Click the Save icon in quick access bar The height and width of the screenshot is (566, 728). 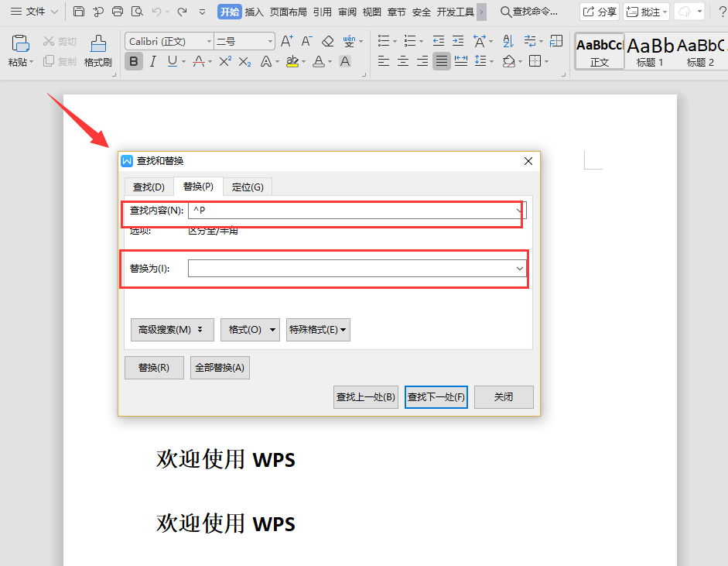click(79, 11)
